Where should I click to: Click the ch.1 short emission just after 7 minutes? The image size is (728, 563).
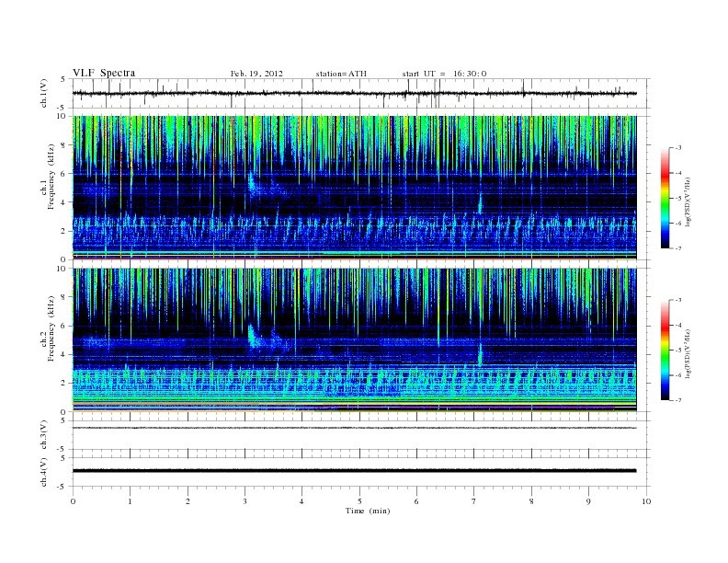click(480, 204)
